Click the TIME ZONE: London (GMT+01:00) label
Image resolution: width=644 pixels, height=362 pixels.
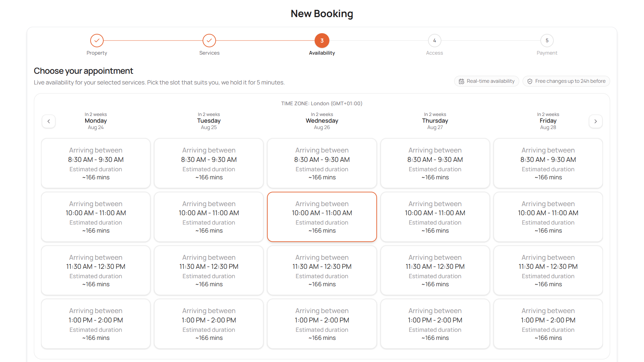[x=322, y=104]
